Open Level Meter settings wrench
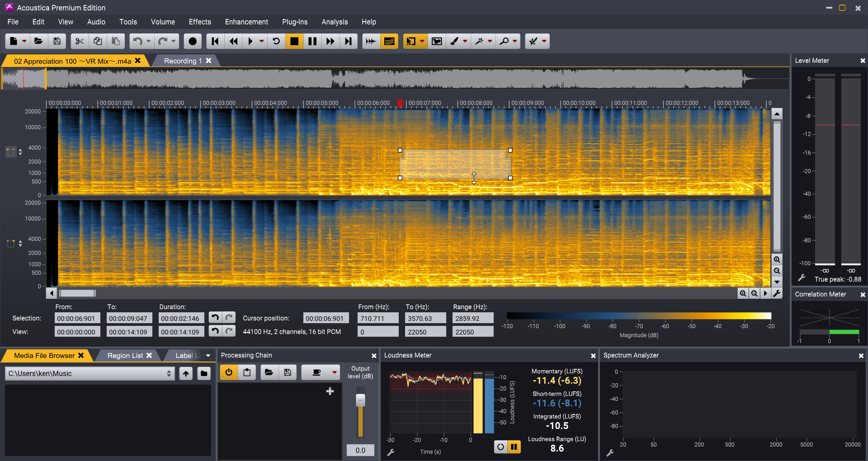This screenshot has height=461, width=868. pyautogui.click(x=802, y=278)
